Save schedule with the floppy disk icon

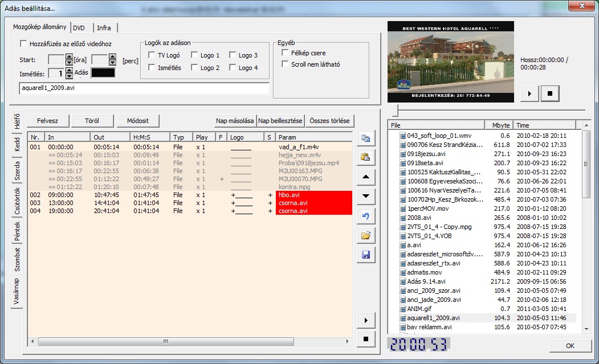365,255
